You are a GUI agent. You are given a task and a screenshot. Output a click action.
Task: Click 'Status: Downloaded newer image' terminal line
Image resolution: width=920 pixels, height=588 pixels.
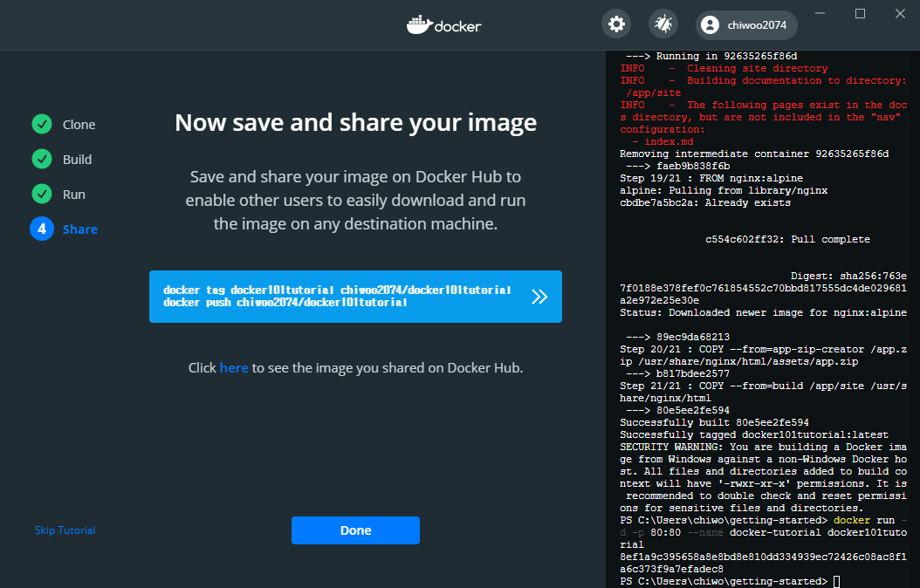764,312
